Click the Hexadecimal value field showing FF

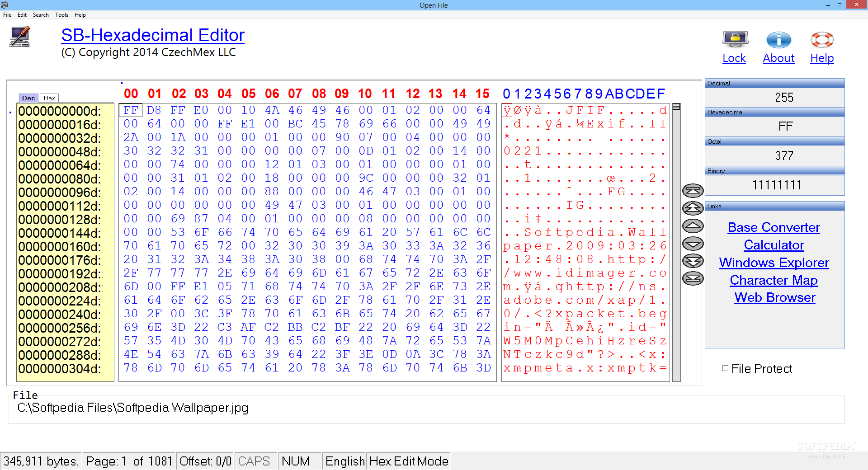(x=775, y=126)
